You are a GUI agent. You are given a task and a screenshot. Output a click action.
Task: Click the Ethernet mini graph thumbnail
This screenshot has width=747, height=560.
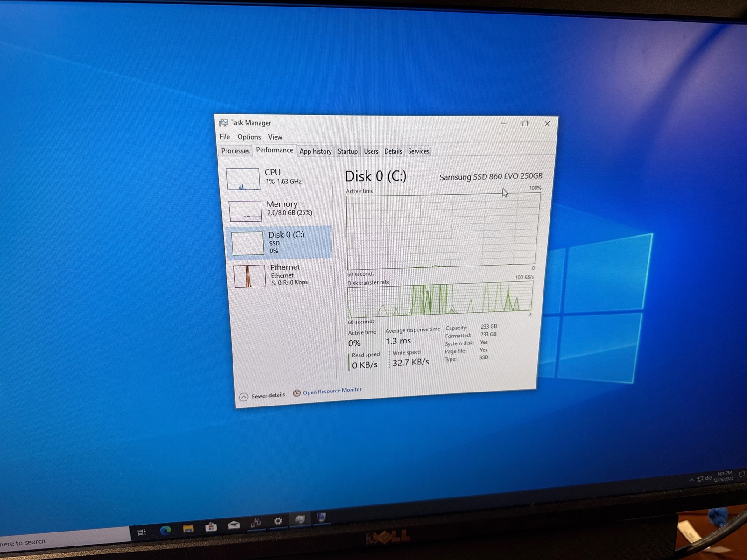249,276
